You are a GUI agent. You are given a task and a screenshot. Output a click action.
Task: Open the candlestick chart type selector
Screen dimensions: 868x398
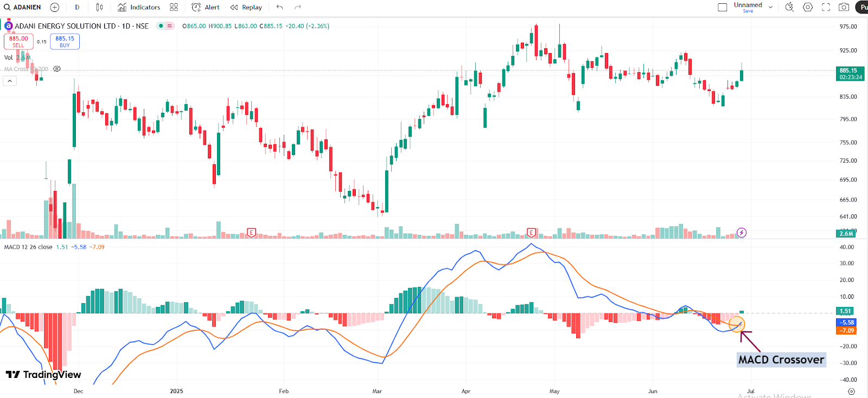[99, 7]
